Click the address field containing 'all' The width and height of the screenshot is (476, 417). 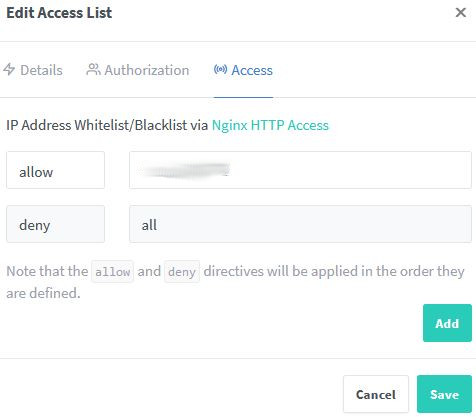(x=300, y=224)
